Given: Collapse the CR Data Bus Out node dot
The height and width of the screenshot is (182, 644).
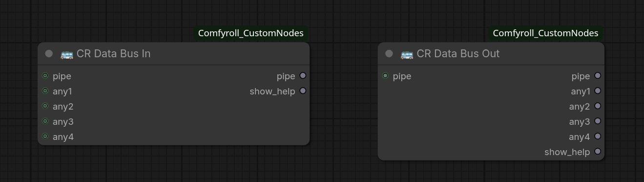Looking at the screenshot, I should [x=389, y=54].
